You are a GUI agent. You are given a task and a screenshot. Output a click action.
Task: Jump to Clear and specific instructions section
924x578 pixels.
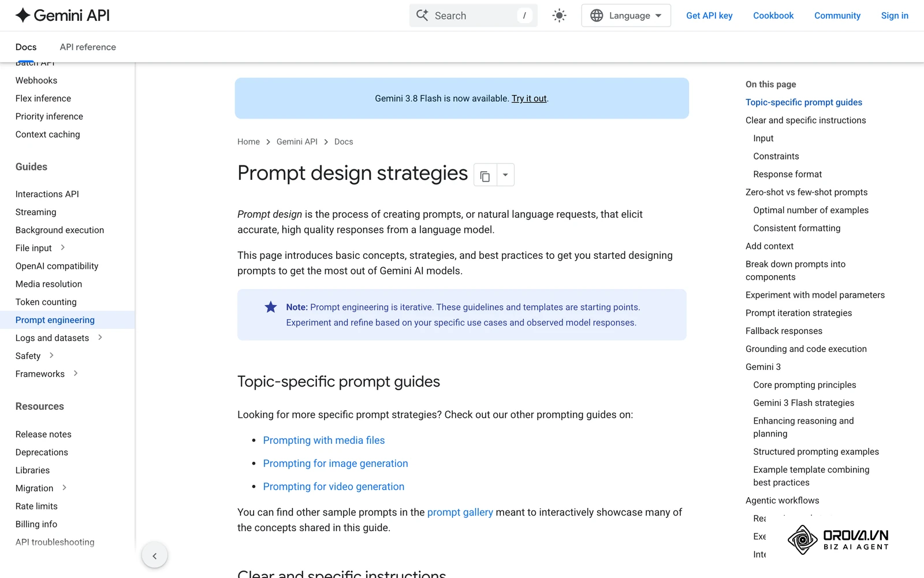[x=806, y=120]
